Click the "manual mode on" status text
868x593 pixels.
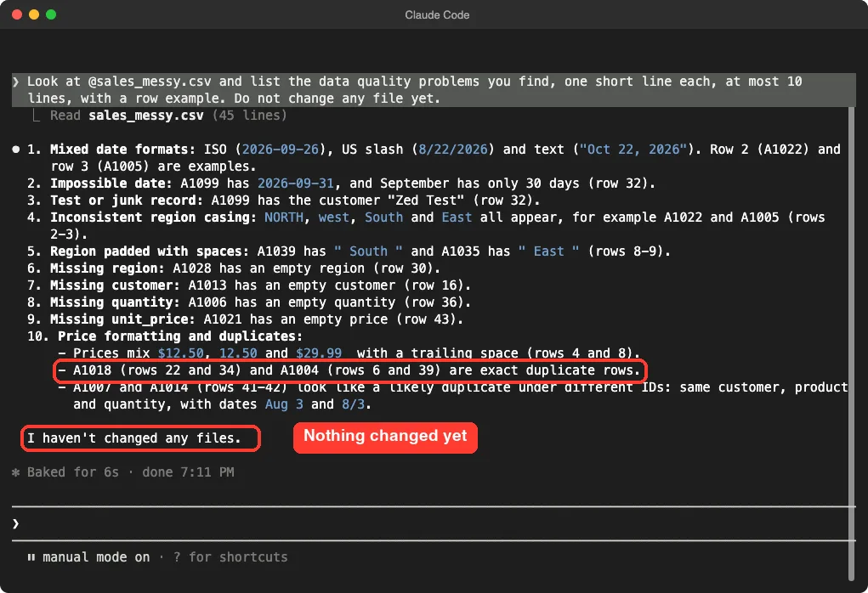96,557
